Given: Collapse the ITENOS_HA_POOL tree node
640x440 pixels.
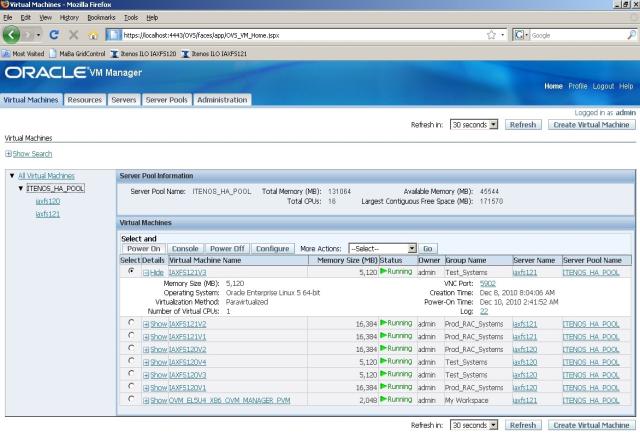Looking at the screenshot, I should tap(20, 188).
